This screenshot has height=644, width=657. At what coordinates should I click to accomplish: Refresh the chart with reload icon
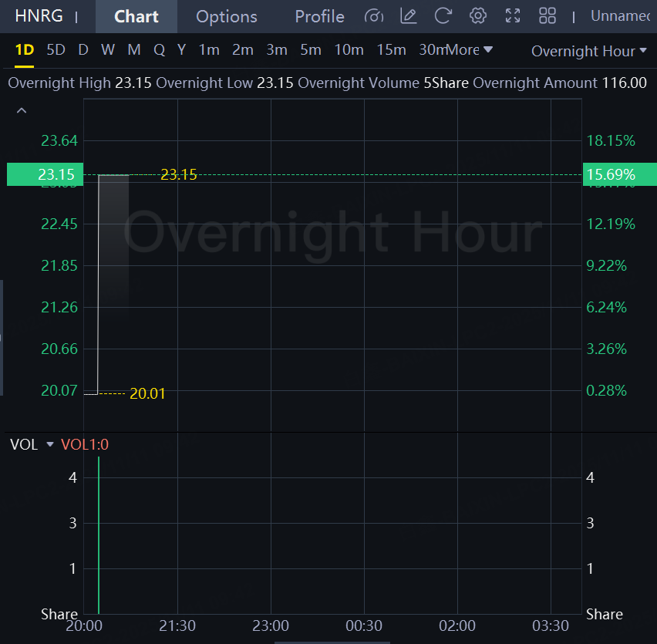coord(443,16)
